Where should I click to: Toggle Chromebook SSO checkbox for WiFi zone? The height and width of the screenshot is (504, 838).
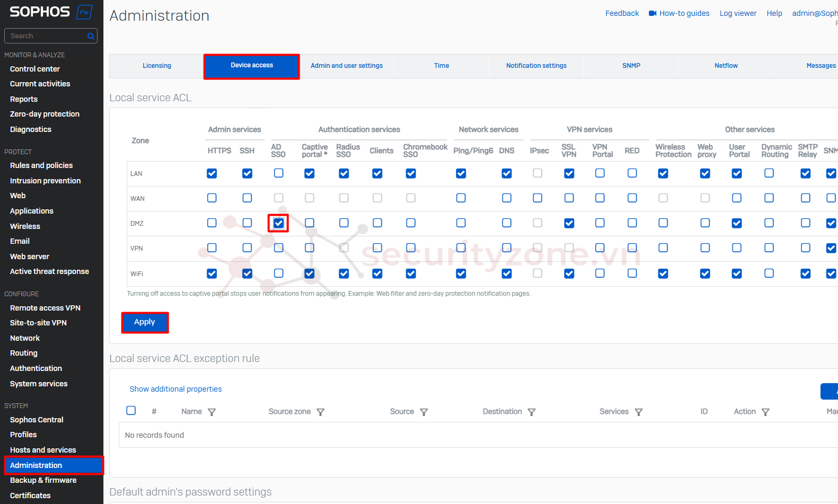coord(411,273)
